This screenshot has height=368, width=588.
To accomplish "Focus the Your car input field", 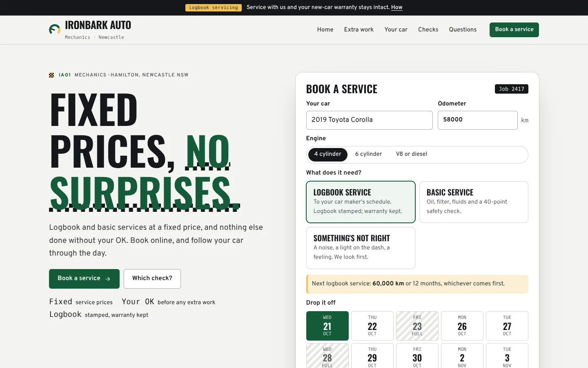I will pyautogui.click(x=369, y=120).
